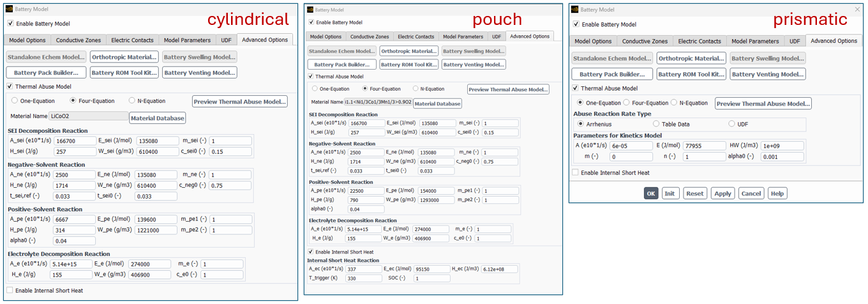Open Battery ROM Tool Kit in the prismatic window
Viewport: 868px width, 304px height.
pos(691,74)
